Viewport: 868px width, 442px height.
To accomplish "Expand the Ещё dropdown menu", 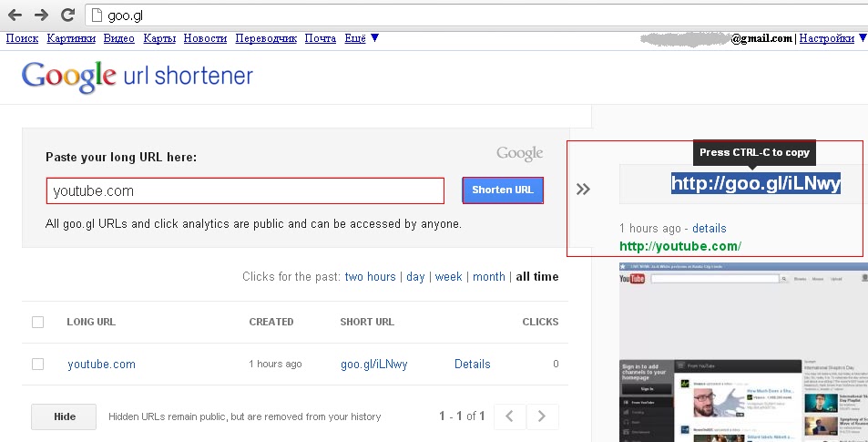I will click(x=362, y=38).
